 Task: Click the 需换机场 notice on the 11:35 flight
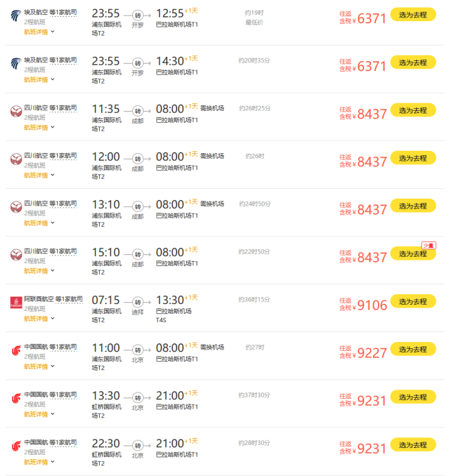[x=212, y=108]
